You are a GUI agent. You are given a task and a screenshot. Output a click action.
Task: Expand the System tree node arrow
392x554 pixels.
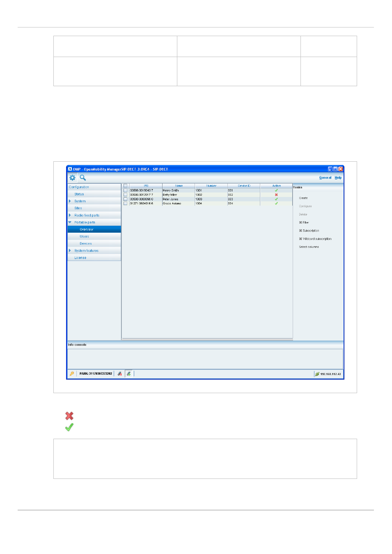click(70, 201)
